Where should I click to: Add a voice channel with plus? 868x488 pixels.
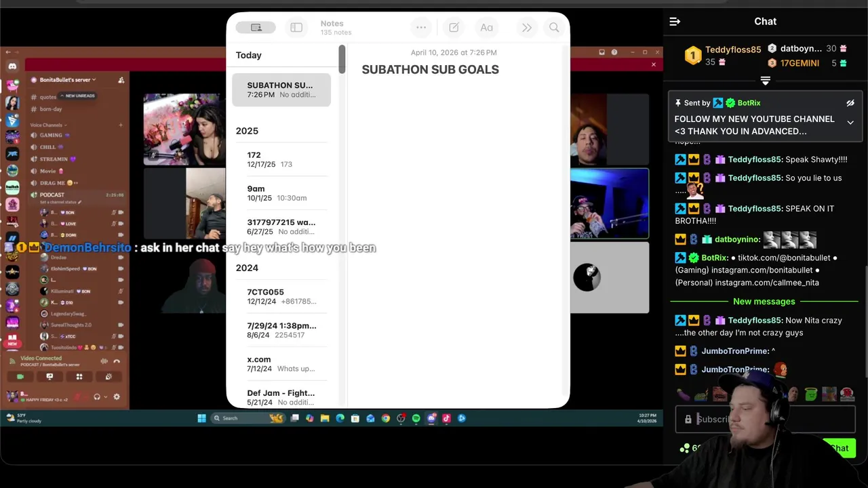121,125
